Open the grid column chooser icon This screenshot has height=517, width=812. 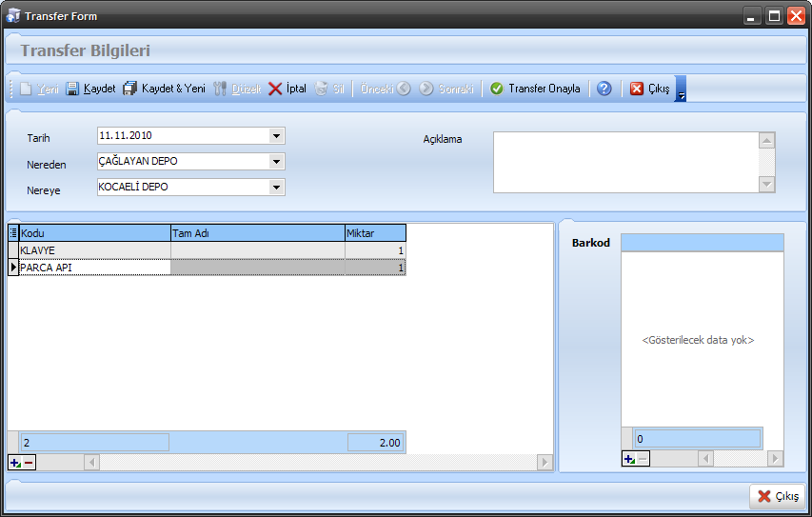click(13, 232)
